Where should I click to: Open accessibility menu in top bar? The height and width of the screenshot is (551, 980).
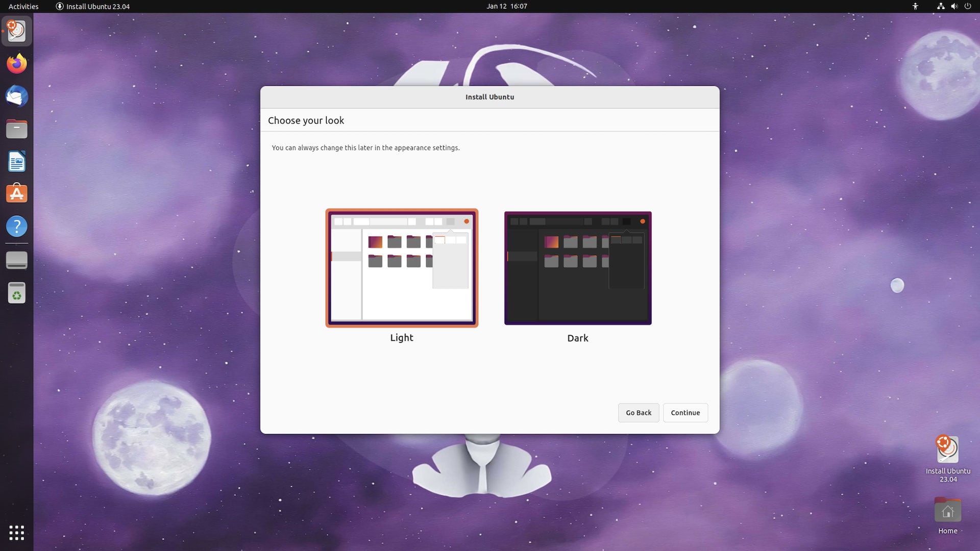tap(915, 6)
